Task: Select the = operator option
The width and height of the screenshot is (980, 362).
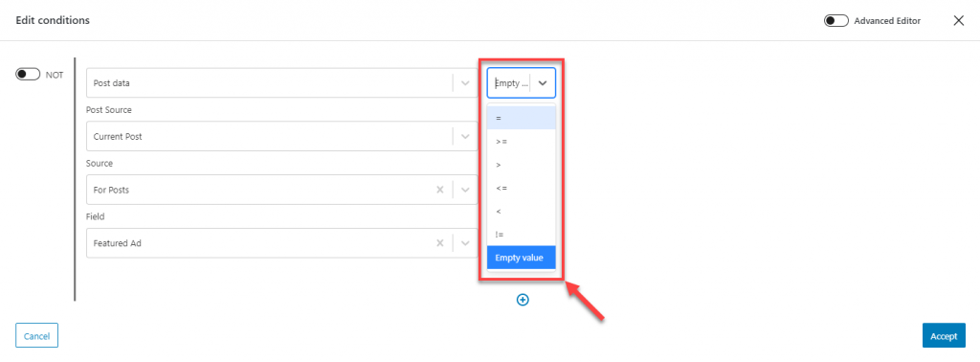Action: click(x=522, y=118)
